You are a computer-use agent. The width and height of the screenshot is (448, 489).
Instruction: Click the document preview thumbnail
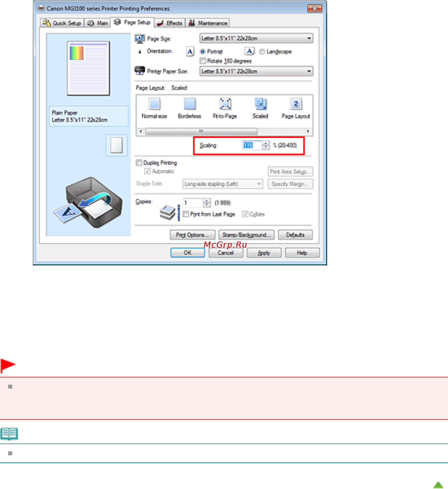click(x=88, y=68)
